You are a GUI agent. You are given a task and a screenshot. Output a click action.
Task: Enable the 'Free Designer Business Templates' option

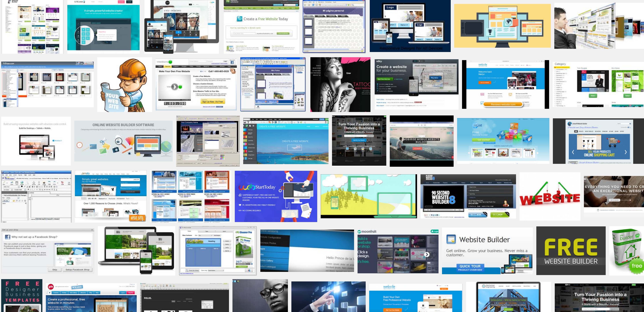pyautogui.click(x=21, y=295)
